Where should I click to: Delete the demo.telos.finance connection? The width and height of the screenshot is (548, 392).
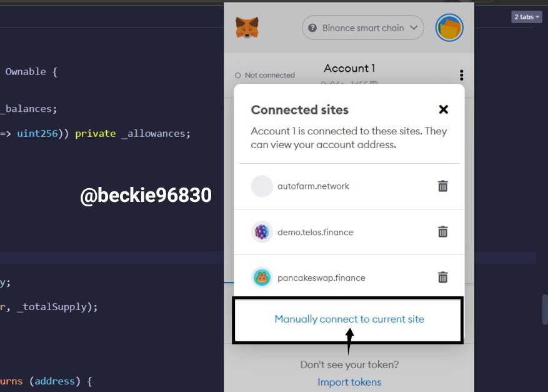(x=443, y=231)
